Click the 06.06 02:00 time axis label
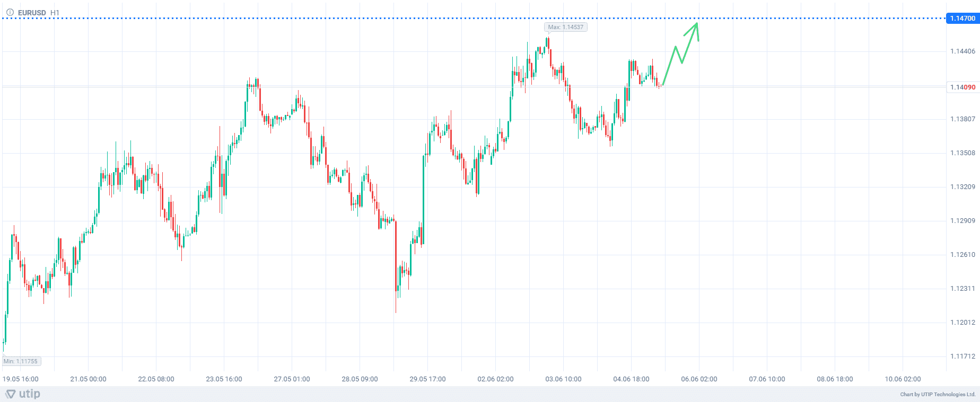The width and height of the screenshot is (980, 402). (x=699, y=379)
